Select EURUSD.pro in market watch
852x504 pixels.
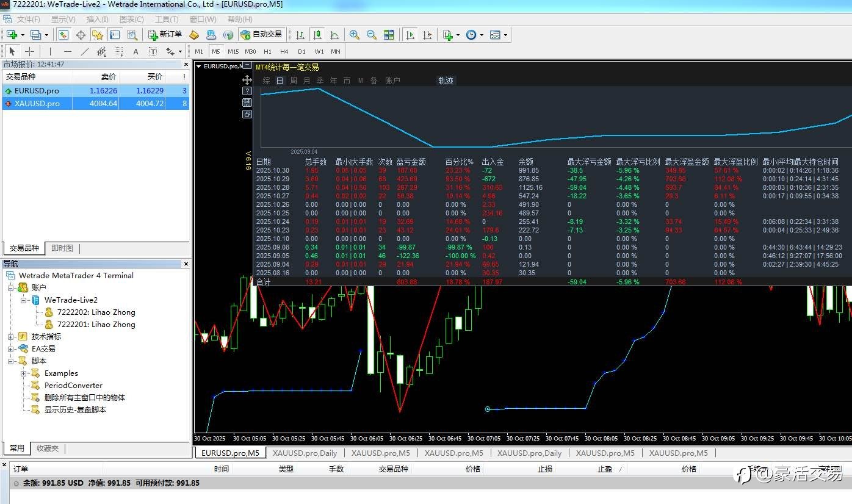[96, 90]
